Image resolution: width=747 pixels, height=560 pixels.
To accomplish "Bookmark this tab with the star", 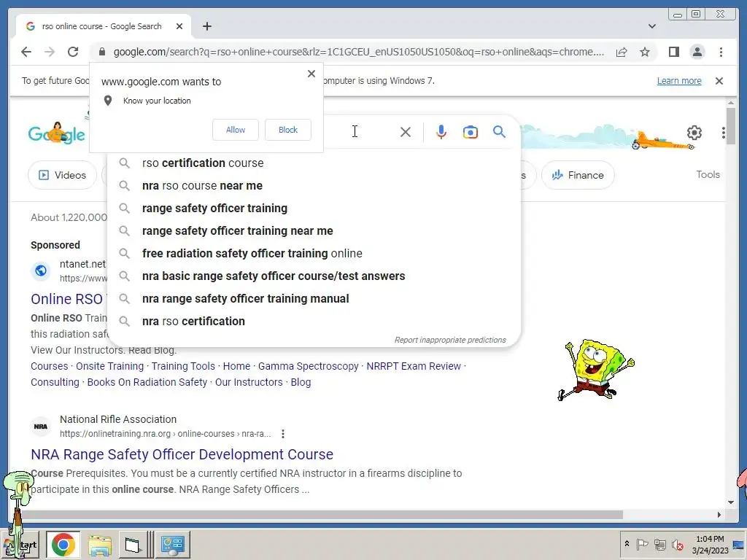I will (645, 52).
